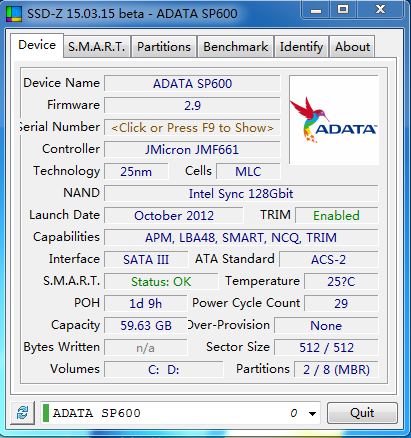411x438 pixels.
Task: Click the Capabilities value APM, LBA48, SMART
Action: pos(241,237)
